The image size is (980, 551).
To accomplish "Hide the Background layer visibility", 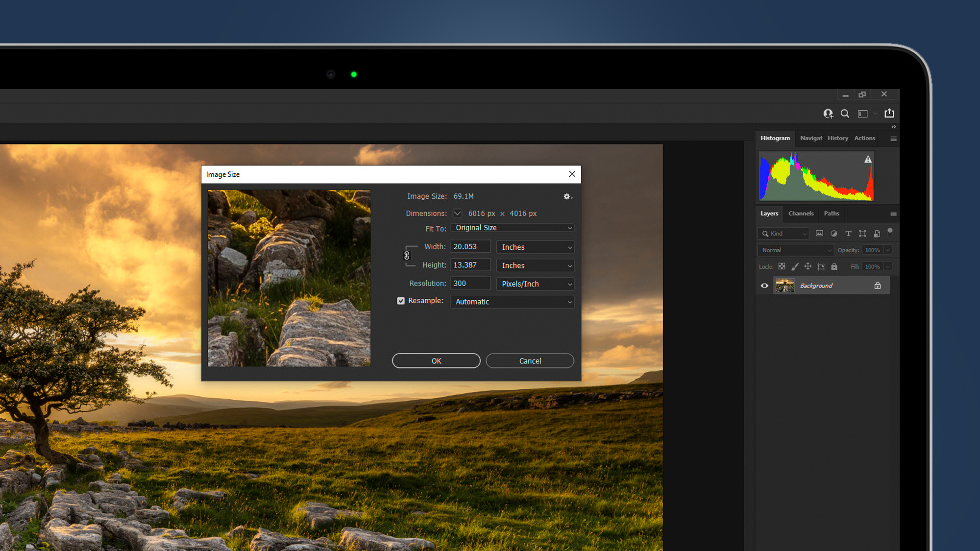I will (x=764, y=285).
